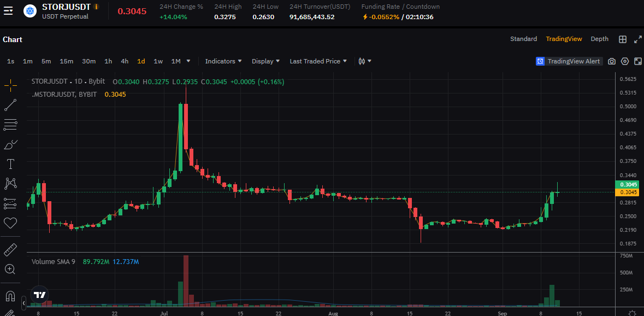Screen dimensions: 644x316
Task: Click the red 0.3045 last price
Action: tap(132, 11)
